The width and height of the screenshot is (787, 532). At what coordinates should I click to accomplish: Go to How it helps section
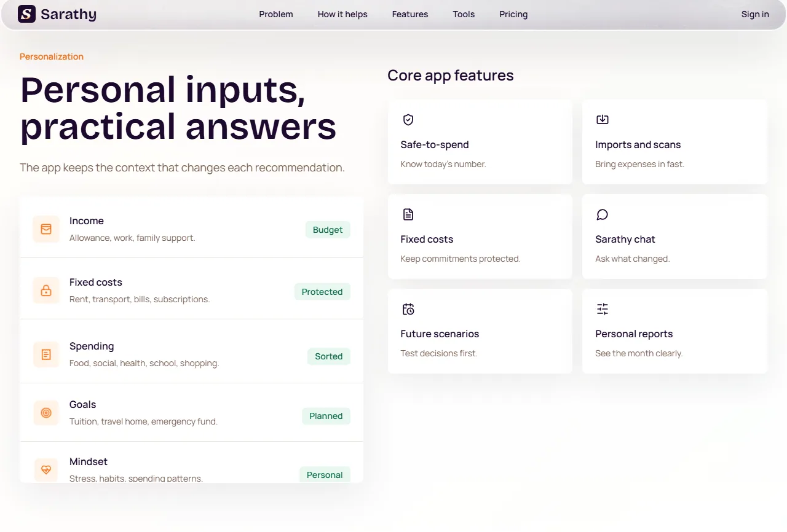coord(342,14)
